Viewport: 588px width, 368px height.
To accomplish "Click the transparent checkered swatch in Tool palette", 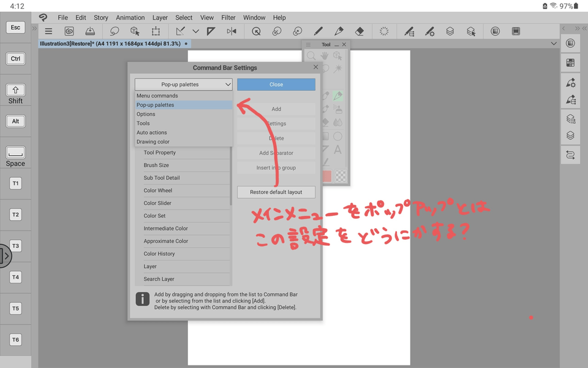I will (x=341, y=176).
